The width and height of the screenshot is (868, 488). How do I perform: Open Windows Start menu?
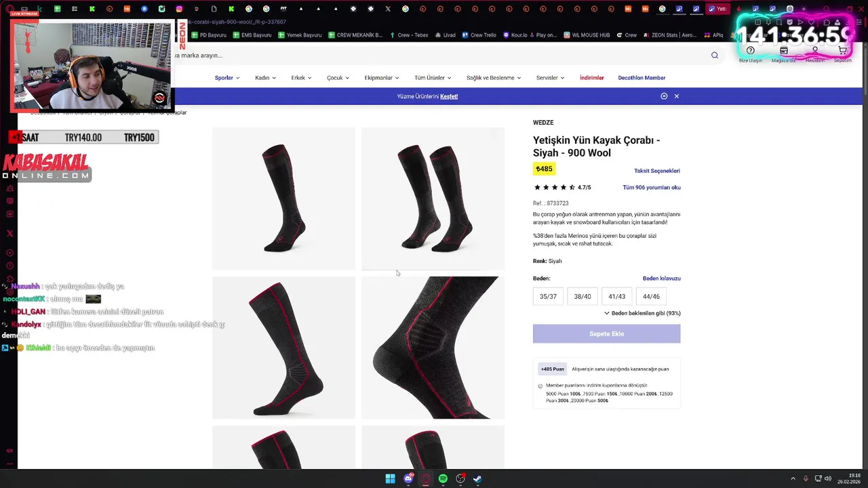pos(391,479)
